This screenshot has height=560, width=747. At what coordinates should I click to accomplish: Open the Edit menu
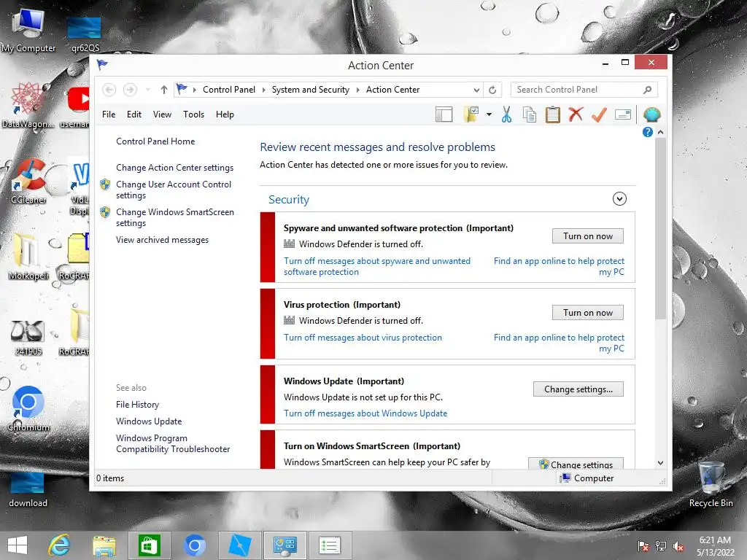(134, 114)
